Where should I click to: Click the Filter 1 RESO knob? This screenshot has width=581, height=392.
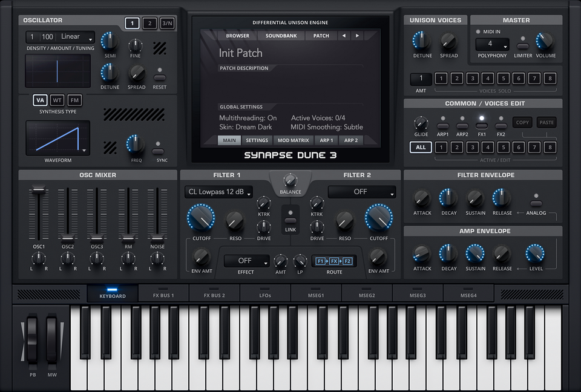pos(235,221)
